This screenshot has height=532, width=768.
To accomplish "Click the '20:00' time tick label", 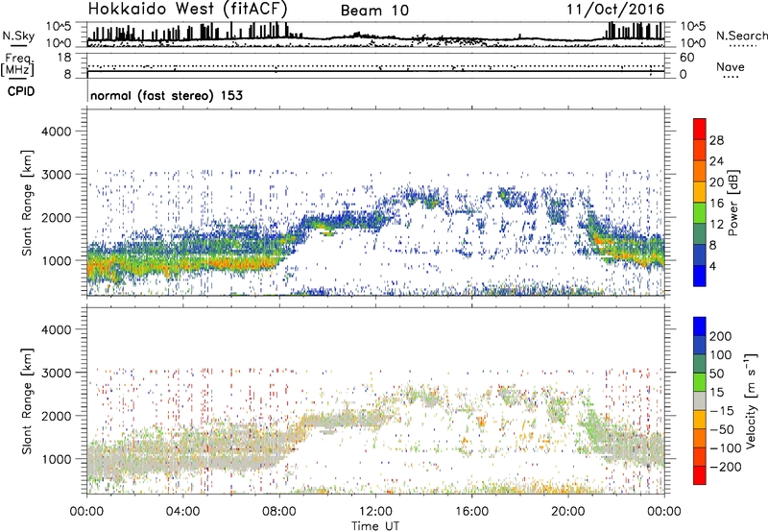I will pyautogui.click(x=568, y=512).
